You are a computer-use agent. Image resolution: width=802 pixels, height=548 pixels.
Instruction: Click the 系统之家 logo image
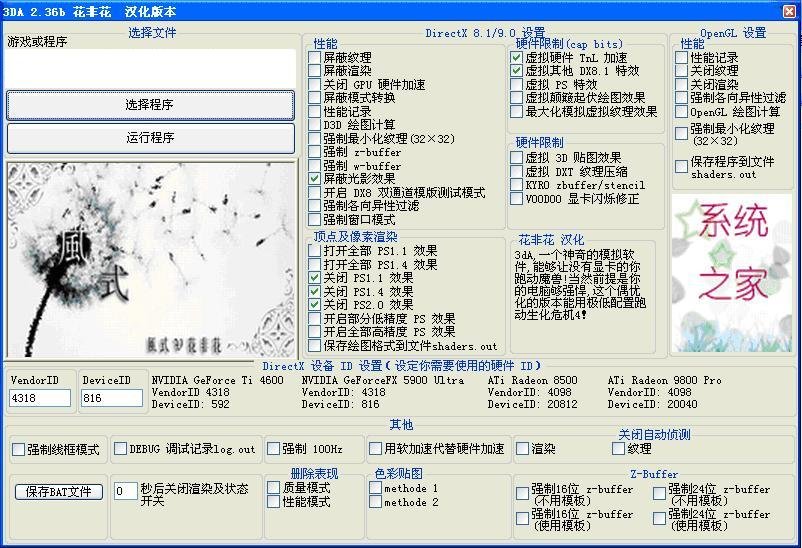pyautogui.click(x=731, y=274)
